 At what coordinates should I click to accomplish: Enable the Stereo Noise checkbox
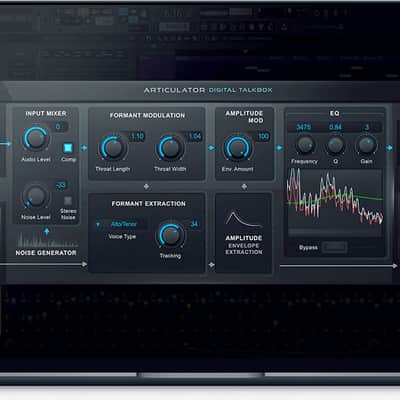pyautogui.click(x=68, y=200)
